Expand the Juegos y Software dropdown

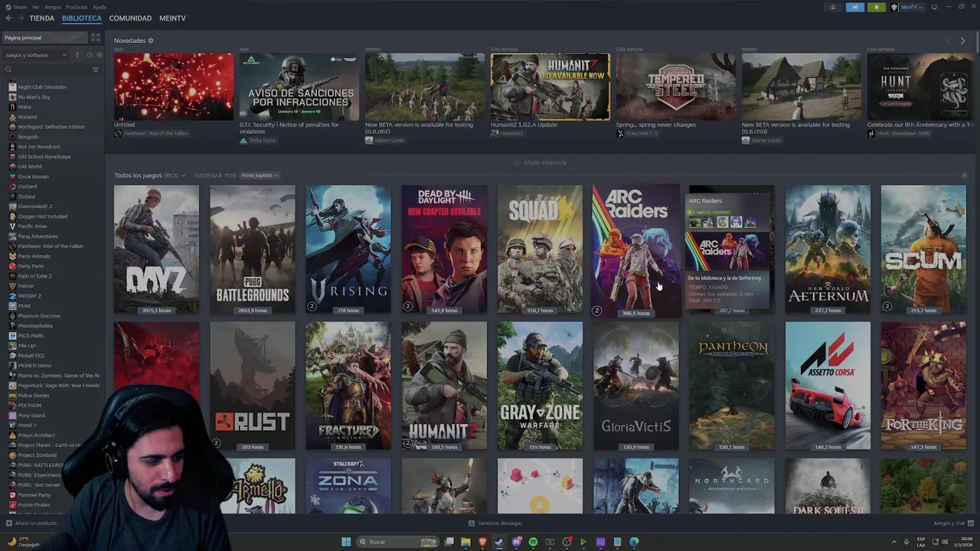tap(36, 55)
